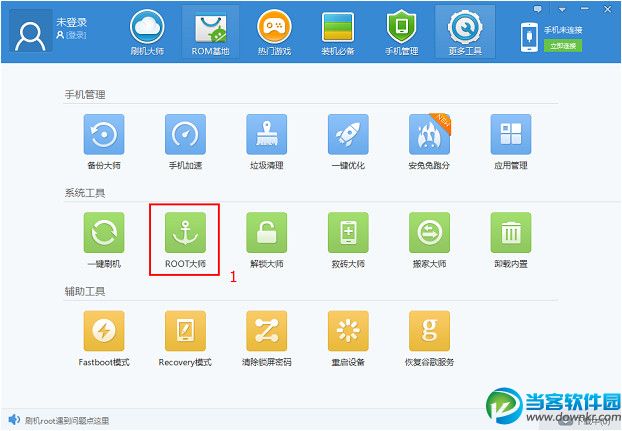Expand the title bar dropdown menu arrow

tap(562, 9)
